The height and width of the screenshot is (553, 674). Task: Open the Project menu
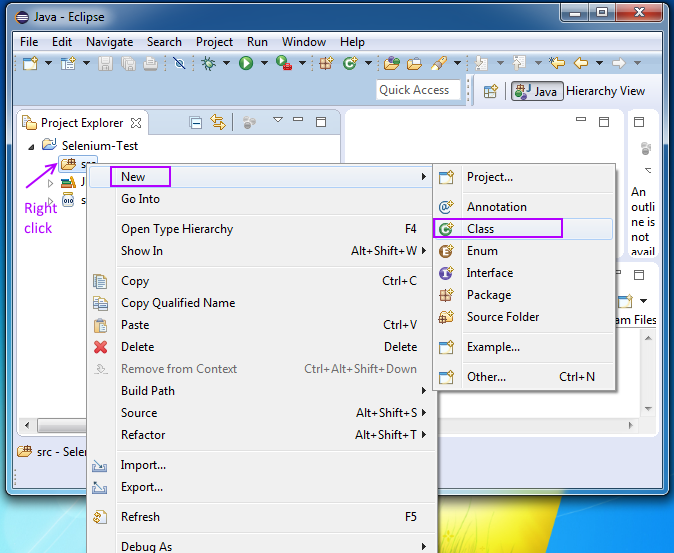pos(214,42)
